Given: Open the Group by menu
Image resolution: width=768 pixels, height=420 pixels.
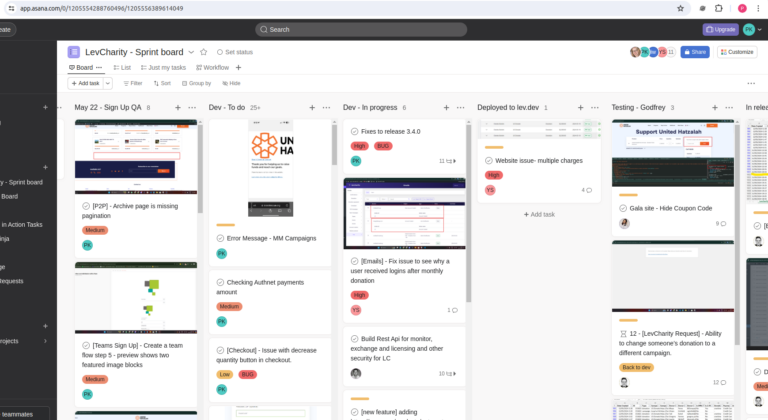Looking at the screenshot, I should point(196,83).
